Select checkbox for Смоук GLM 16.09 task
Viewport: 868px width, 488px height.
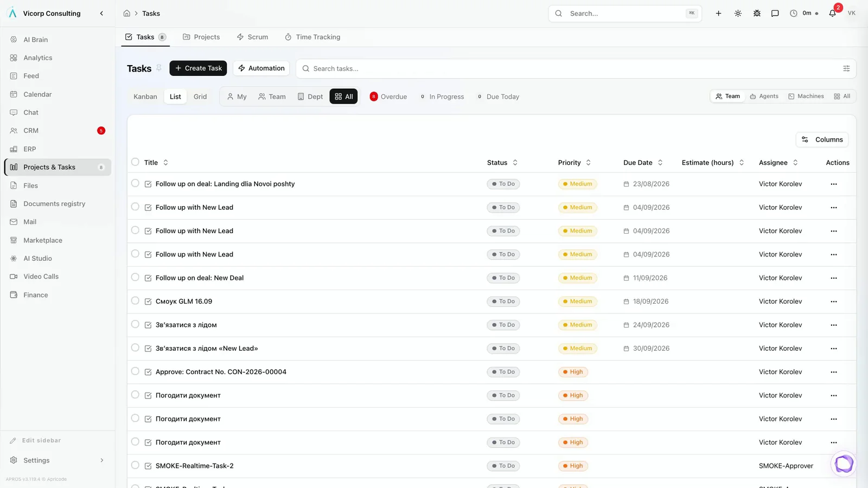pyautogui.click(x=135, y=301)
